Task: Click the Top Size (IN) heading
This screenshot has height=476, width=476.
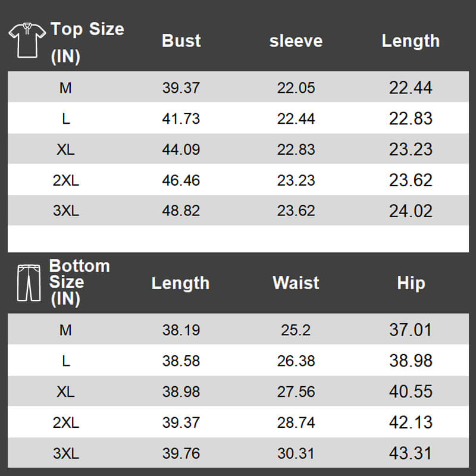Action: point(87,42)
